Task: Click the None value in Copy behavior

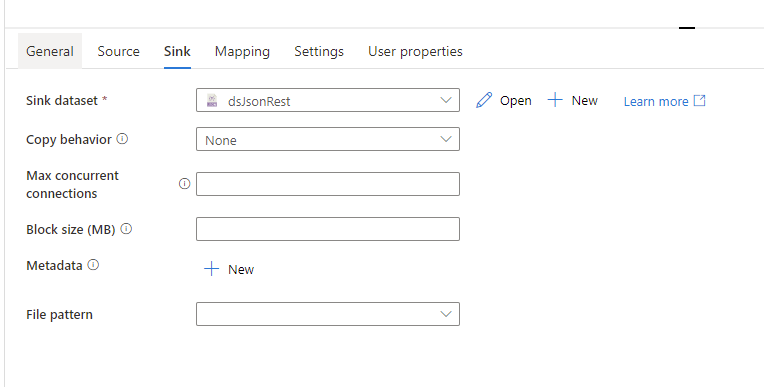Action: [221, 140]
